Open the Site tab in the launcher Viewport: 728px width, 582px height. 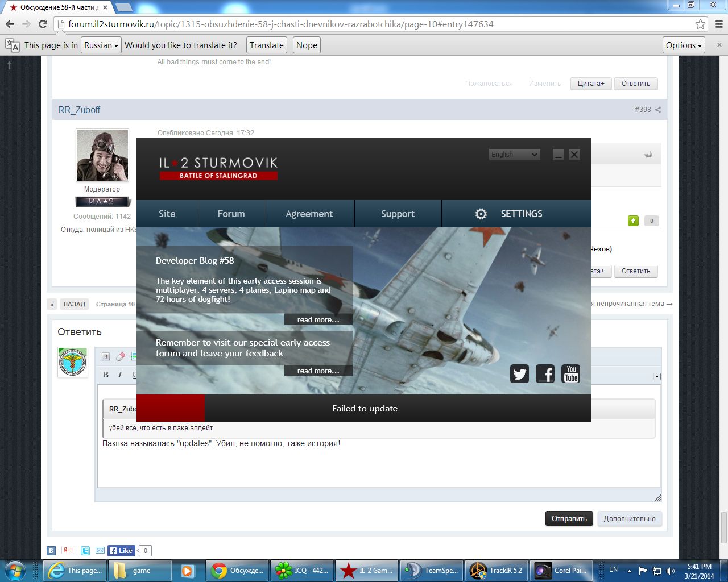[167, 214]
